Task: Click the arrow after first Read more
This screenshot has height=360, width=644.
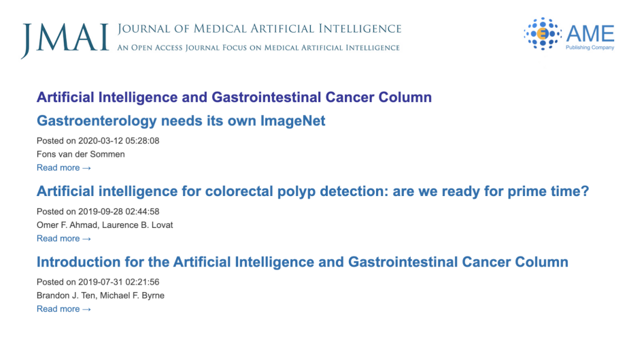Action: [86, 168]
